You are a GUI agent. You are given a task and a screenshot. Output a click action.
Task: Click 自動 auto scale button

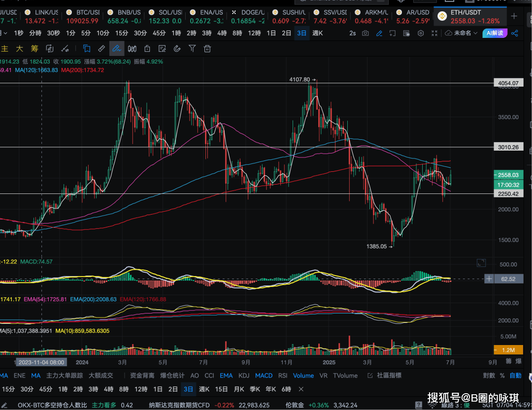pos(515,376)
